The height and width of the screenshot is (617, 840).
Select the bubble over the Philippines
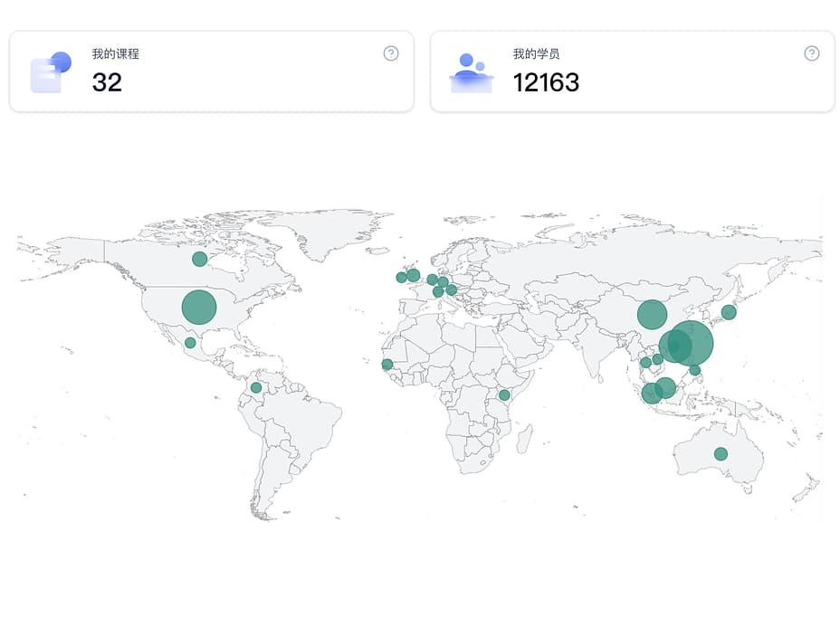[x=695, y=370]
